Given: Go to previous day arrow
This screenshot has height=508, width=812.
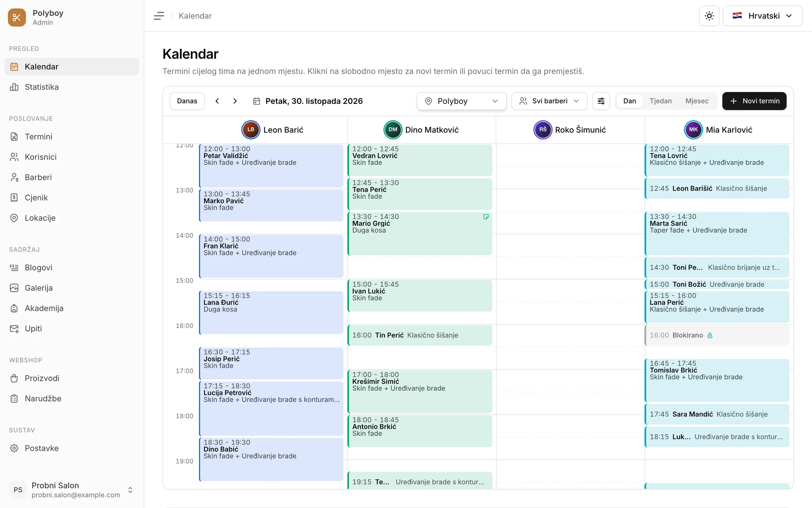Looking at the screenshot, I should [x=217, y=101].
